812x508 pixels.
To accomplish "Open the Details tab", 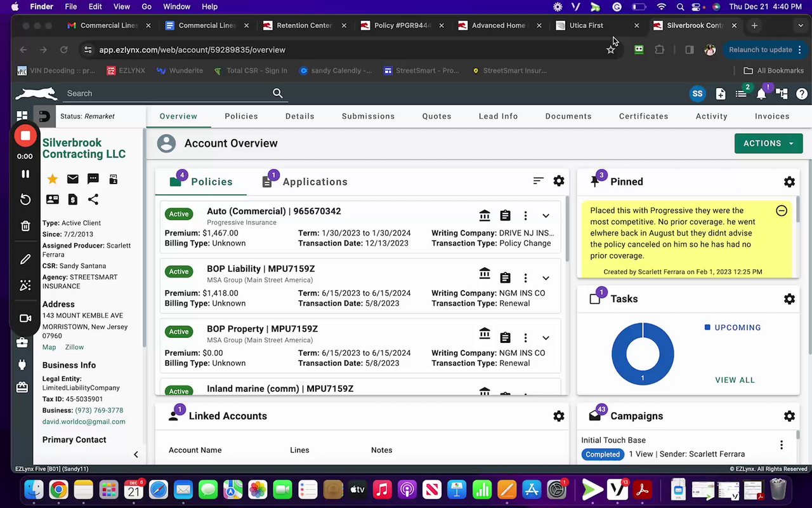I will (x=300, y=116).
